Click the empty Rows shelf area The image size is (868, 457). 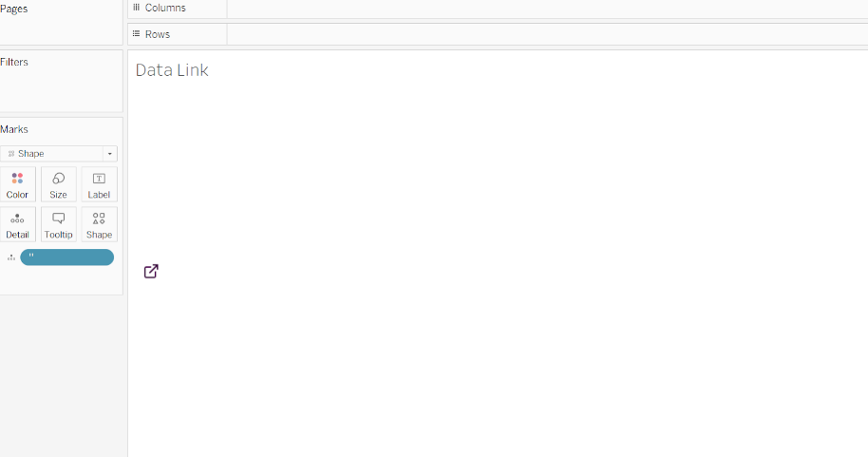click(x=547, y=34)
